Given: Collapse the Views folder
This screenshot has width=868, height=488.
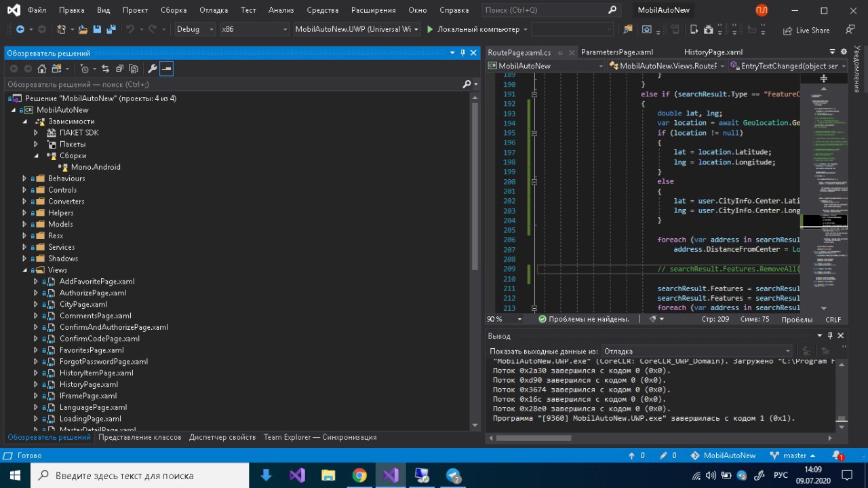Looking at the screenshot, I should tap(24, 269).
